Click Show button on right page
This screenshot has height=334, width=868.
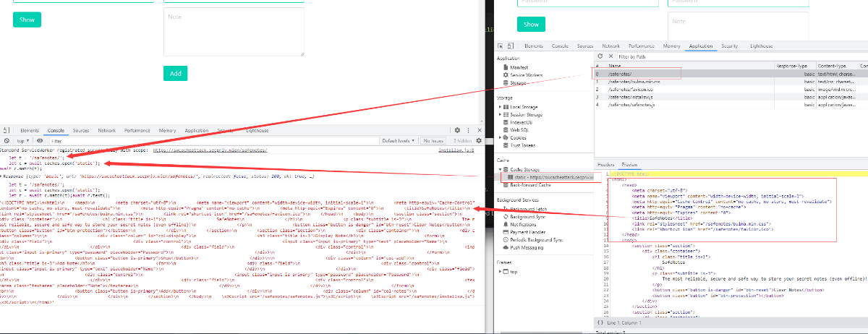pos(531,24)
